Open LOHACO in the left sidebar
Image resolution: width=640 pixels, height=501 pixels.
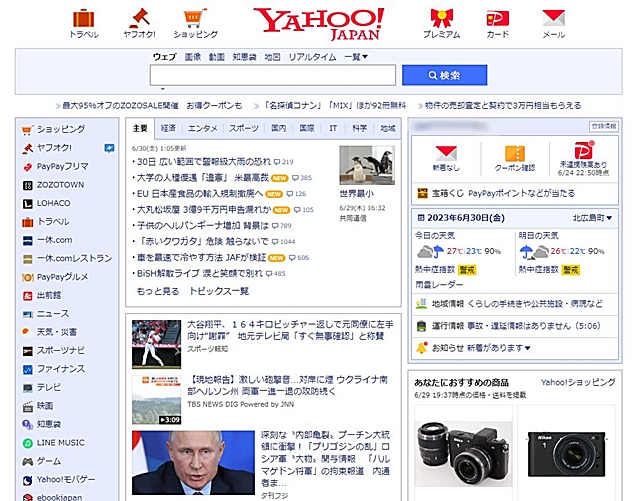(x=53, y=203)
